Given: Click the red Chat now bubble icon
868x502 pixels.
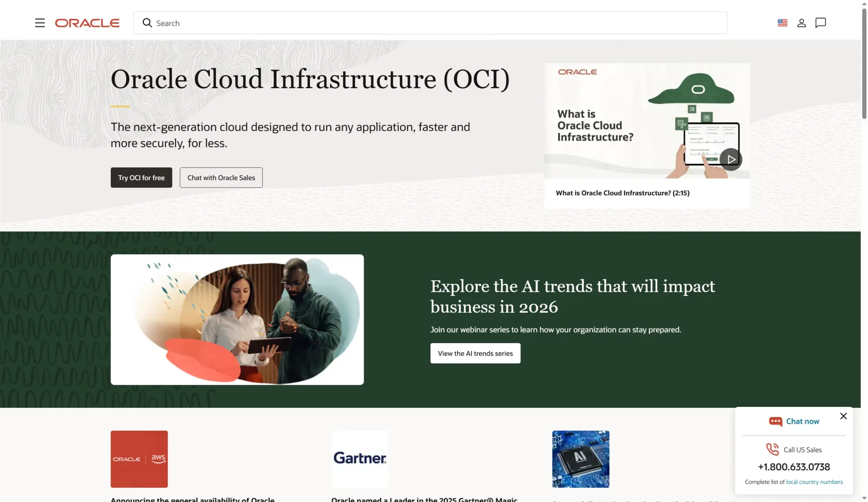Looking at the screenshot, I should (775, 421).
